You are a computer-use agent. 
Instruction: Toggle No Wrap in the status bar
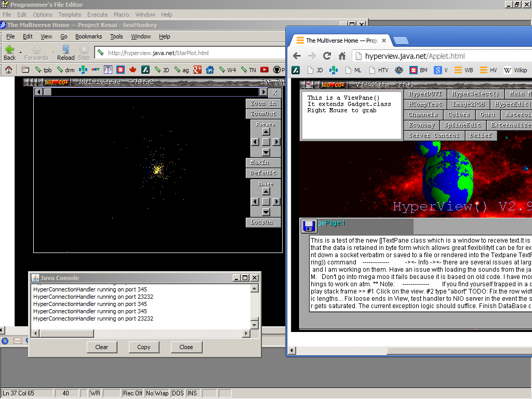[x=157, y=393]
